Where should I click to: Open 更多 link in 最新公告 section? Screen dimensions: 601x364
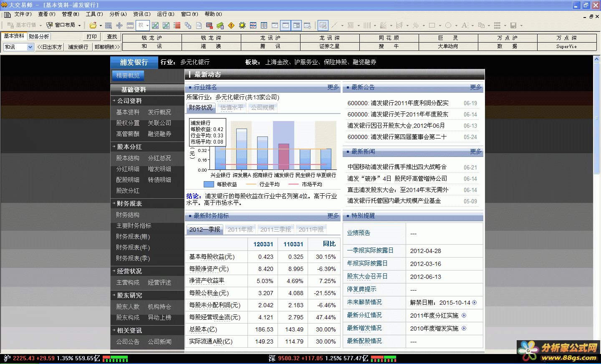476,87
